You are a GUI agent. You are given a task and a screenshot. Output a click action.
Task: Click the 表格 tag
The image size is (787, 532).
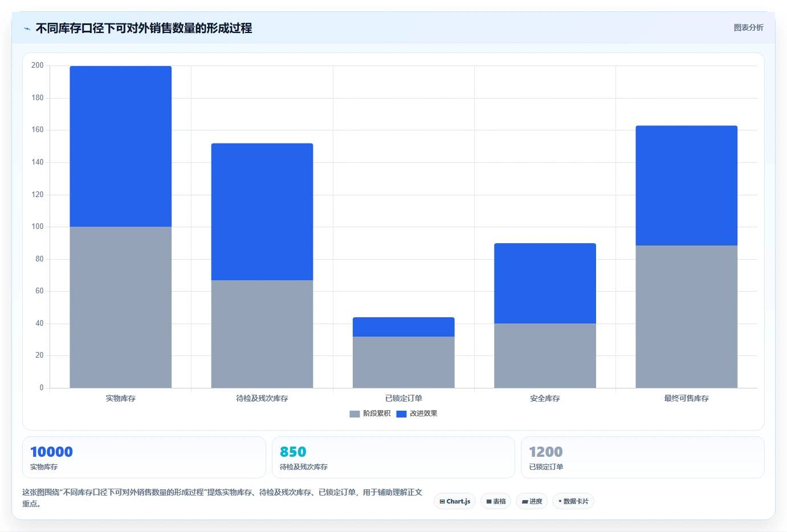click(x=496, y=501)
